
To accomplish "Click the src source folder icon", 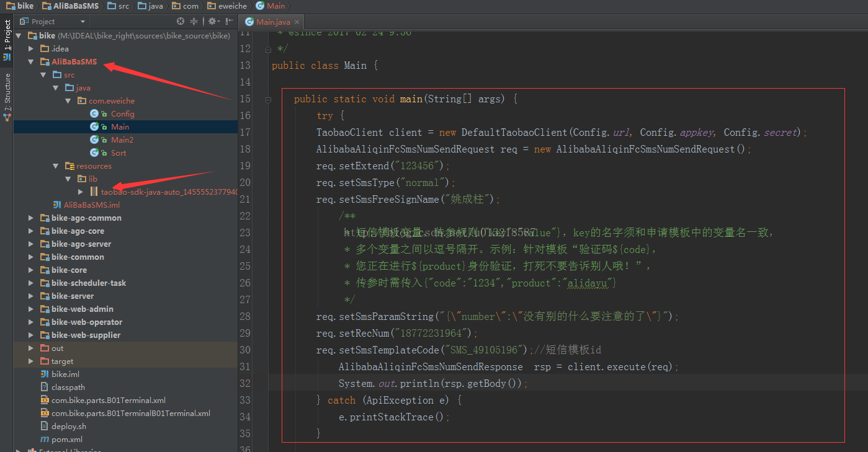I will [57, 74].
